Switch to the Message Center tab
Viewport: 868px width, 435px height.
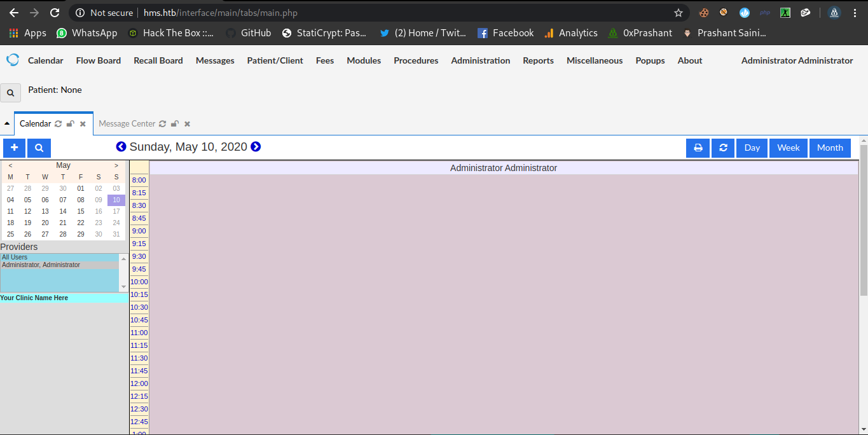click(127, 124)
